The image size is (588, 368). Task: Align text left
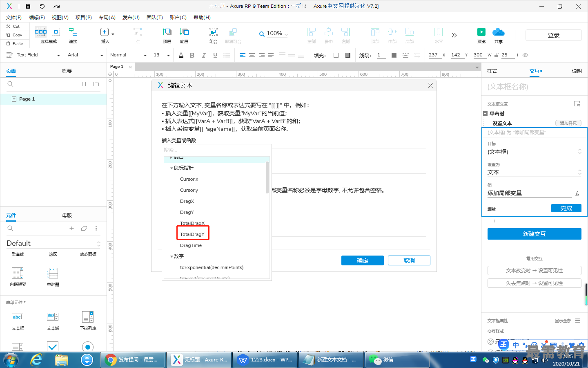242,55
